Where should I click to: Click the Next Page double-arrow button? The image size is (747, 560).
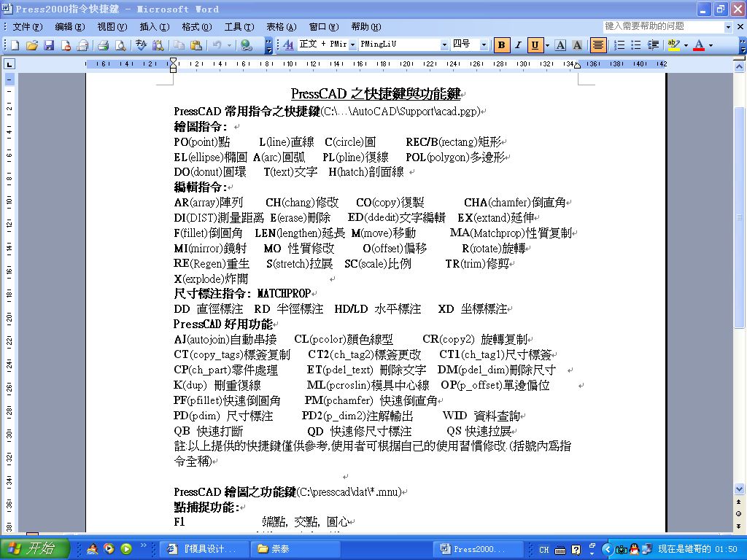739,526
